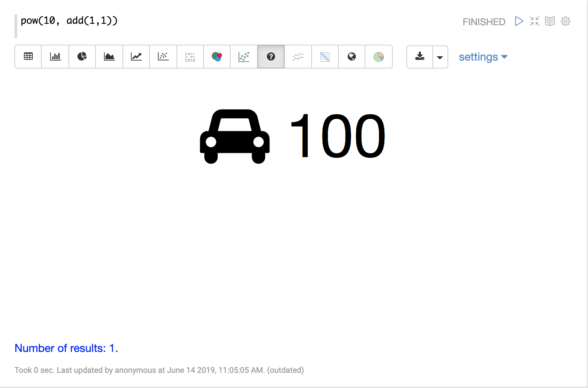Image resolution: width=588 pixels, height=388 pixels.
Task: Choose the blue heatmap grid visualization
Action: tap(325, 57)
